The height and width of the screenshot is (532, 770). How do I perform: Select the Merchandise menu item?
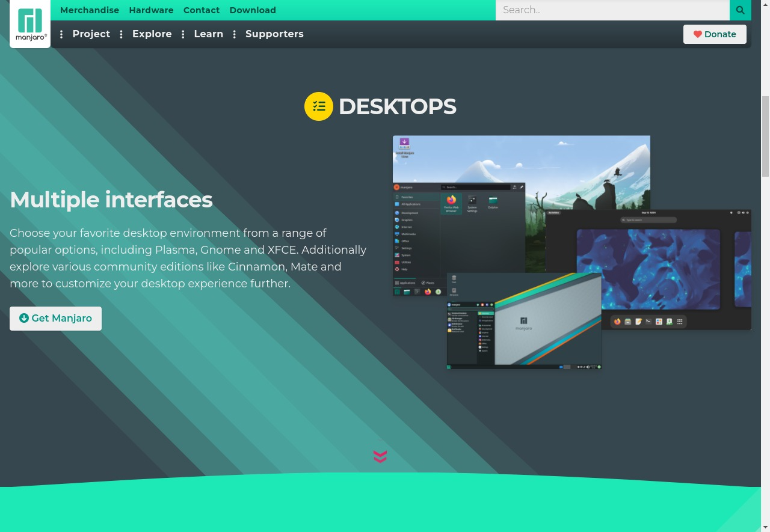(90, 10)
